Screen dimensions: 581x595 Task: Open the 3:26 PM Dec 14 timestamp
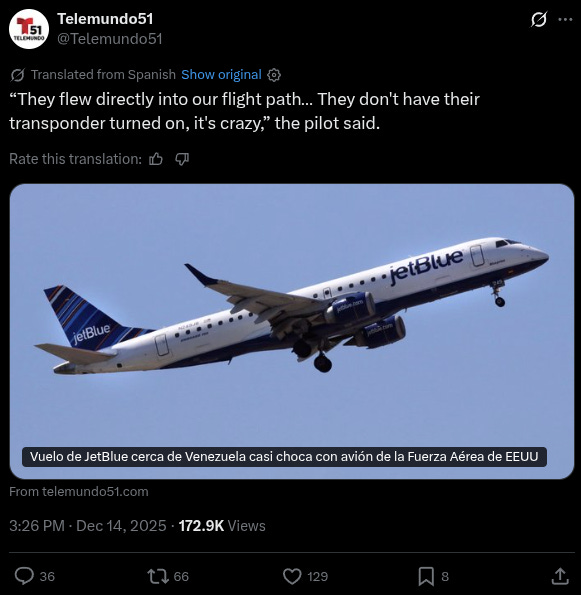point(88,526)
